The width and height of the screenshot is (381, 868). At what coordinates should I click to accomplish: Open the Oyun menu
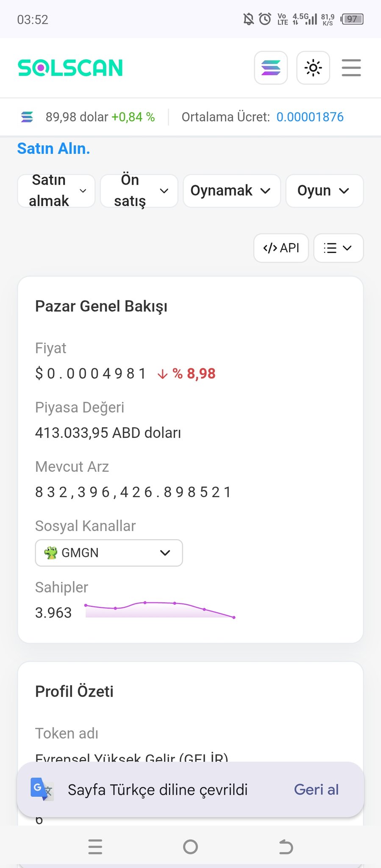(x=324, y=191)
